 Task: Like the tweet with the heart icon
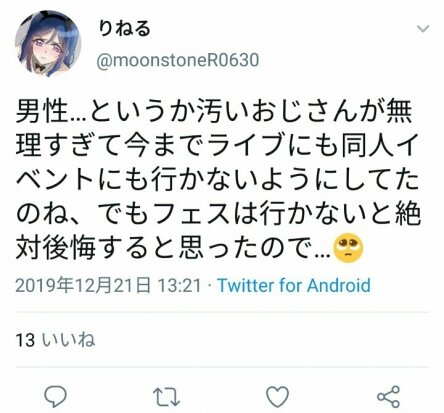tap(277, 397)
